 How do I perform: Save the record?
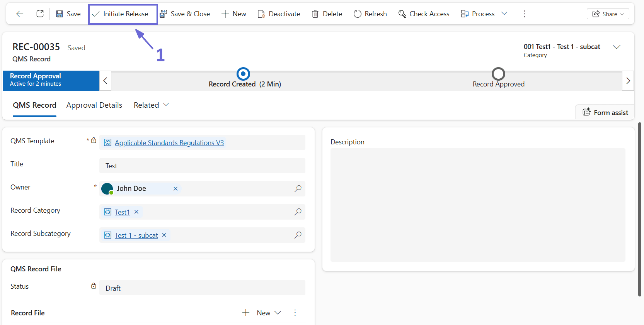click(x=68, y=14)
